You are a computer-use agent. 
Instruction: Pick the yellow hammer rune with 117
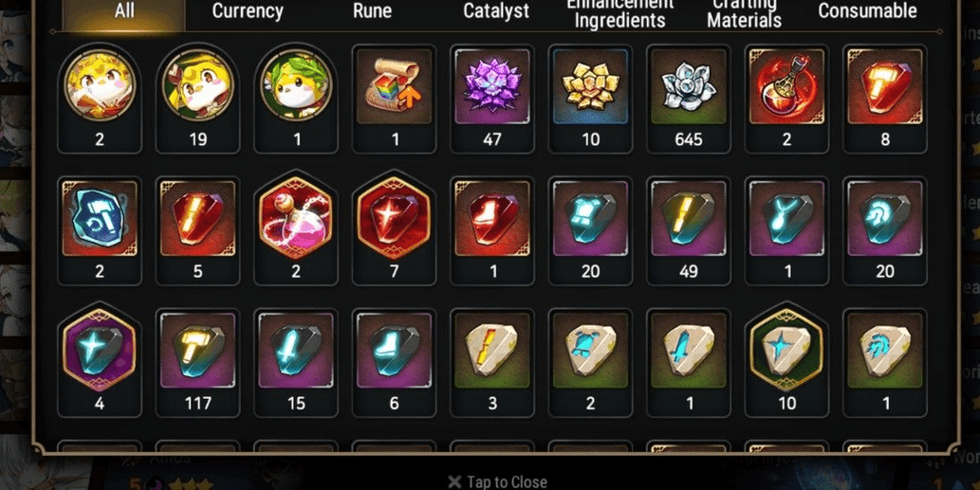click(197, 363)
